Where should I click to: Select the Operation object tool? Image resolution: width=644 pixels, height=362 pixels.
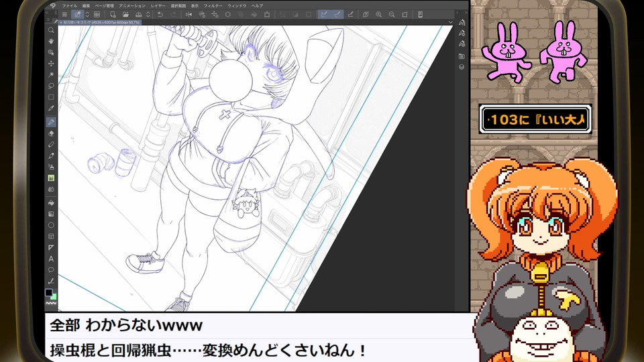click(51, 52)
